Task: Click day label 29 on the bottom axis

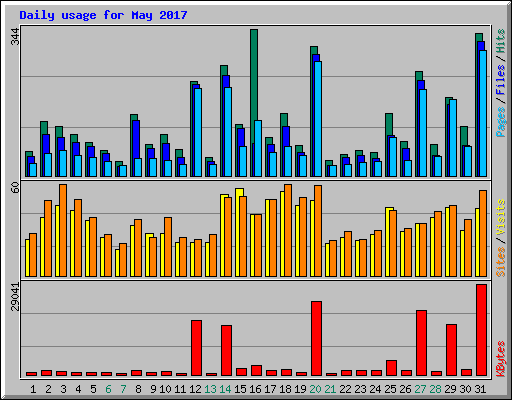Action: click(450, 389)
